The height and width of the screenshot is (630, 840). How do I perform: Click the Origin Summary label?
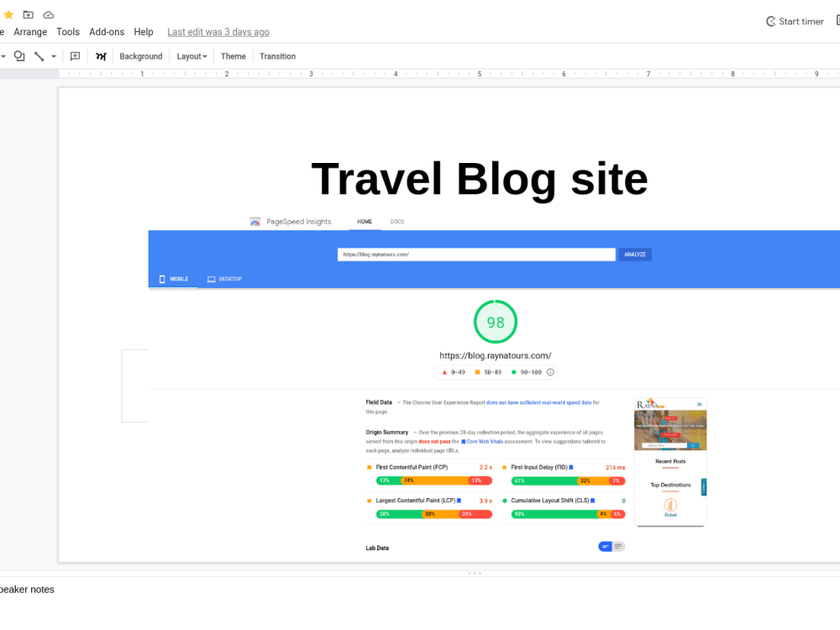pyautogui.click(x=386, y=433)
